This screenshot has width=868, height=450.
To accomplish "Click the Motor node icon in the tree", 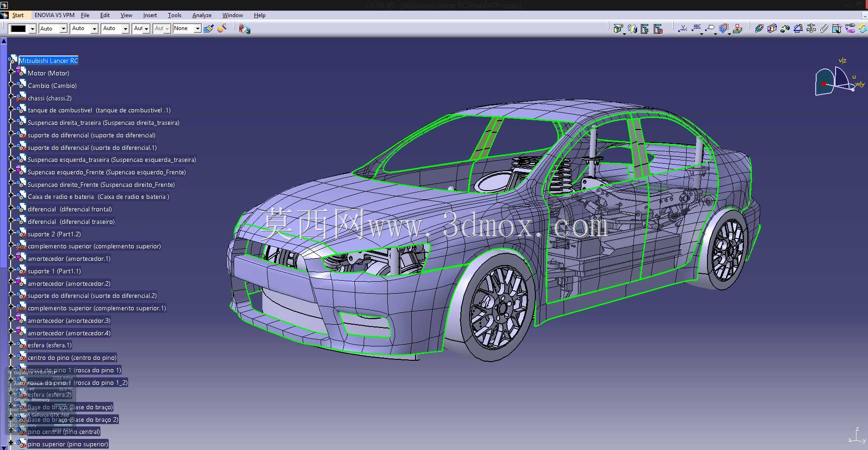I will 21,72.
